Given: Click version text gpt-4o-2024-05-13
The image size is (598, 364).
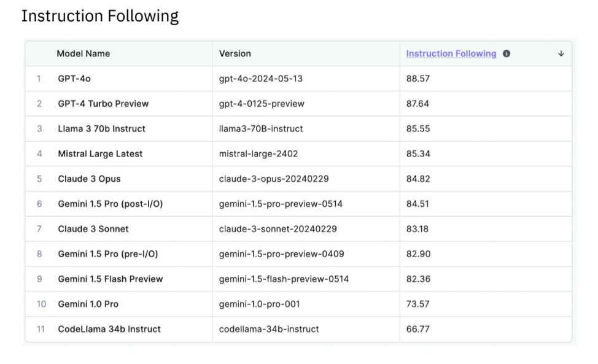Looking at the screenshot, I should click(261, 79).
